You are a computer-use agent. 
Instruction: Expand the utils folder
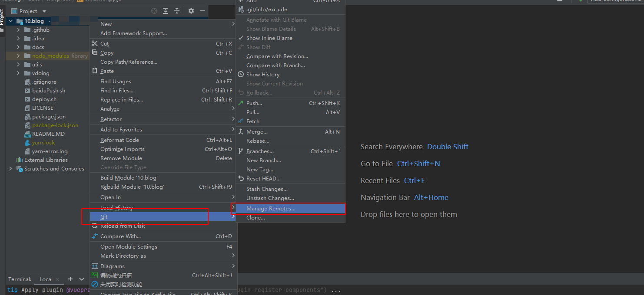tap(18, 65)
